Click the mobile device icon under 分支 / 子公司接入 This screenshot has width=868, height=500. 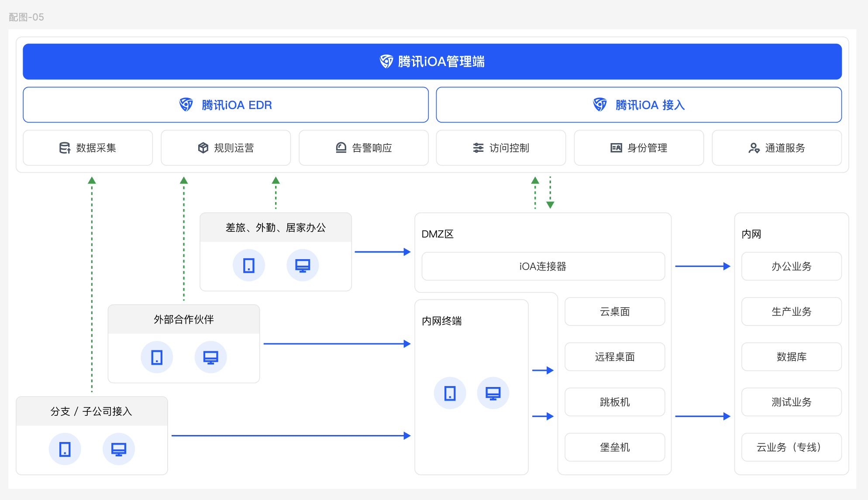click(65, 449)
